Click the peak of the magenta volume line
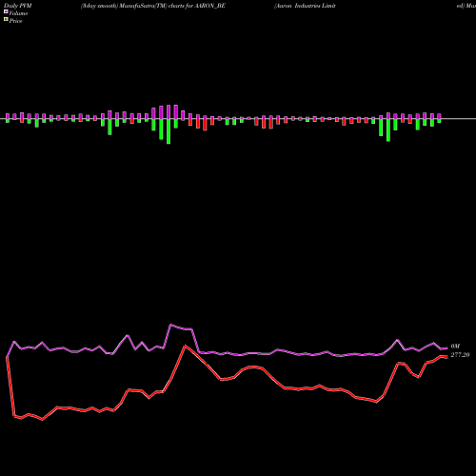 (170, 325)
